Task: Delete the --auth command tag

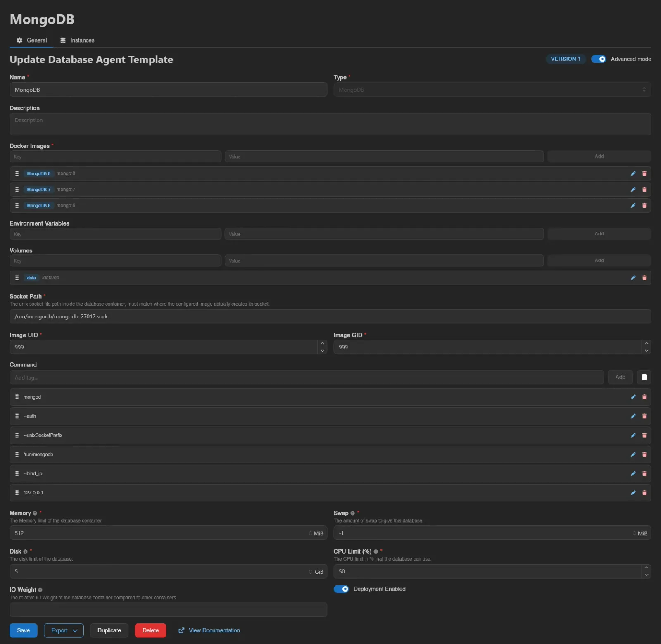Action: [644, 416]
